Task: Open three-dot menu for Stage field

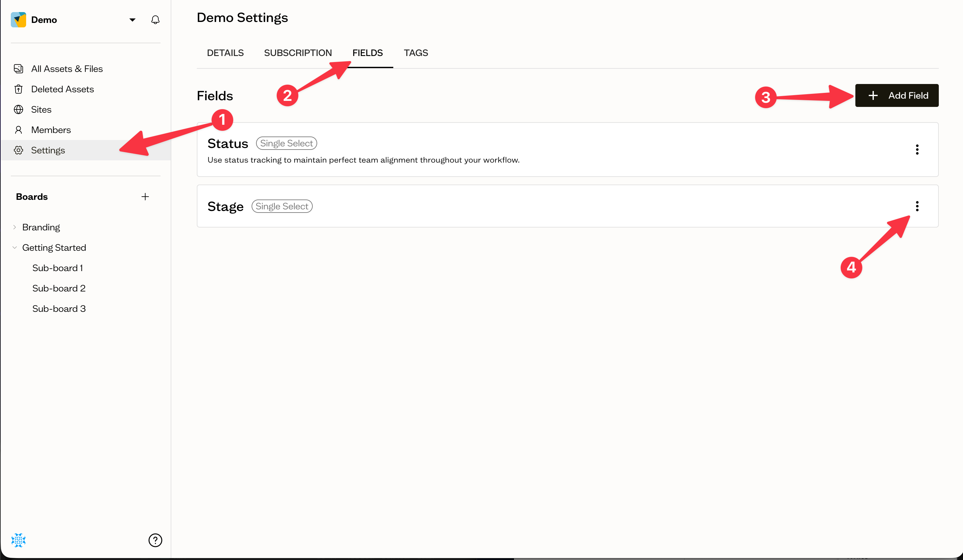Action: (x=917, y=206)
